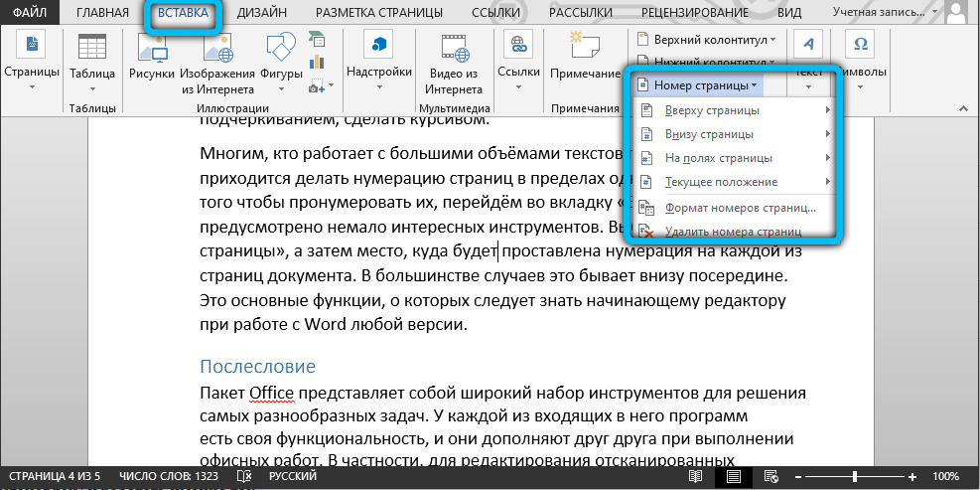
Task: Click the Послесловие heading
Action: (257, 366)
